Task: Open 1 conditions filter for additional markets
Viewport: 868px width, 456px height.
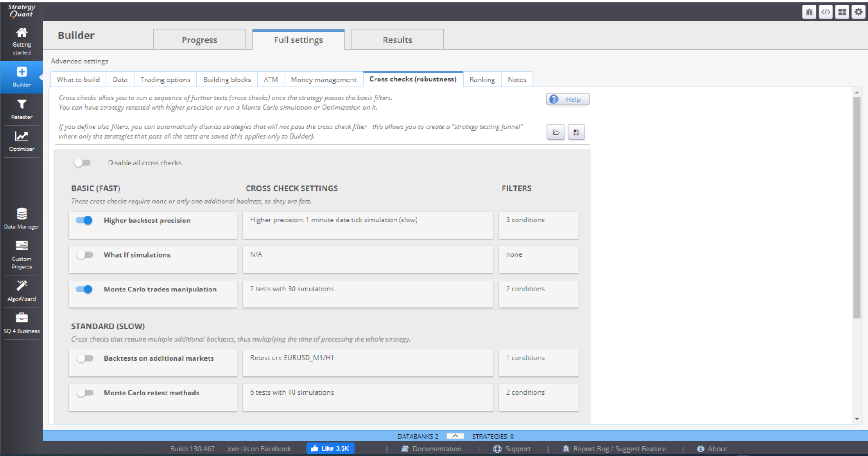Action: coord(539,363)
